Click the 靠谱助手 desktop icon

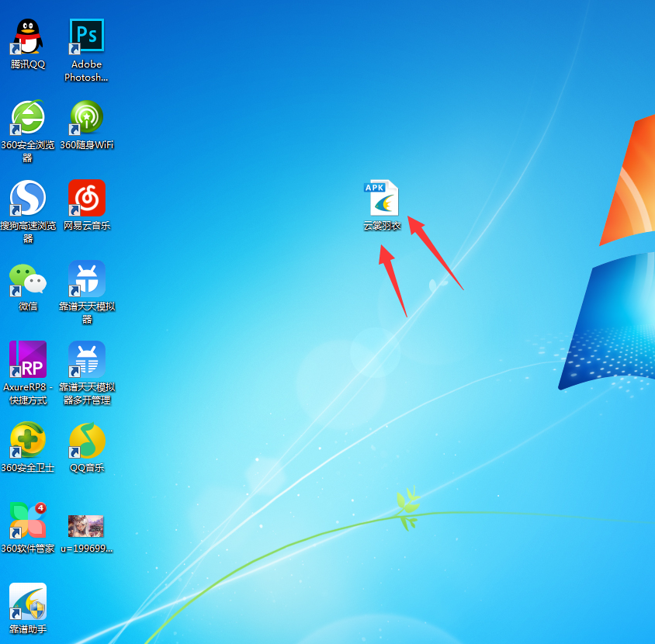[x=28, y=601]
